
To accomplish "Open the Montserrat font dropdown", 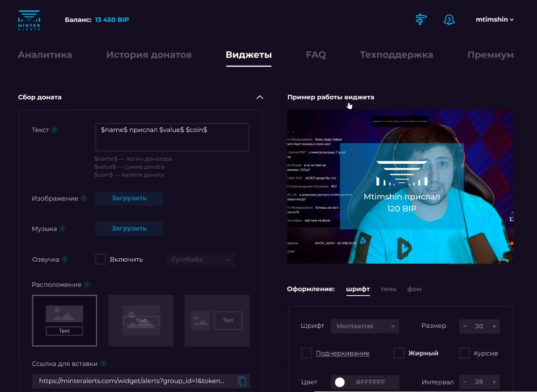I will (364, 326).
